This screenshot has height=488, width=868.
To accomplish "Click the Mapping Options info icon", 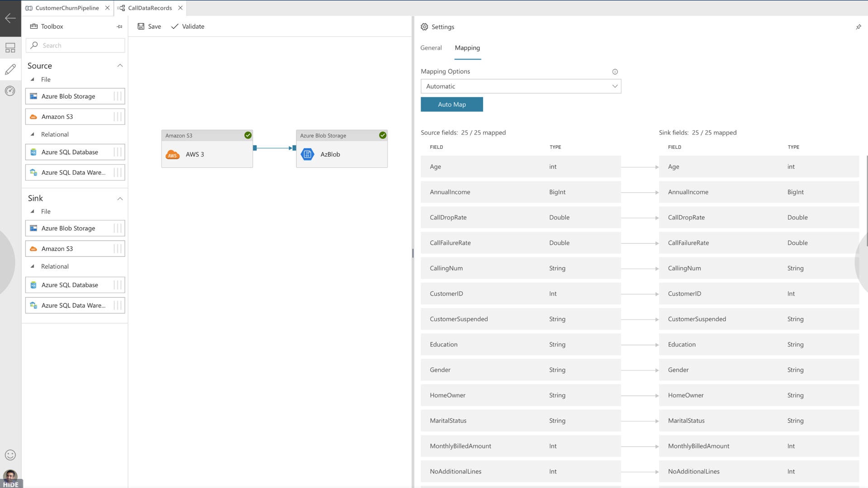I will pos(615,71).
